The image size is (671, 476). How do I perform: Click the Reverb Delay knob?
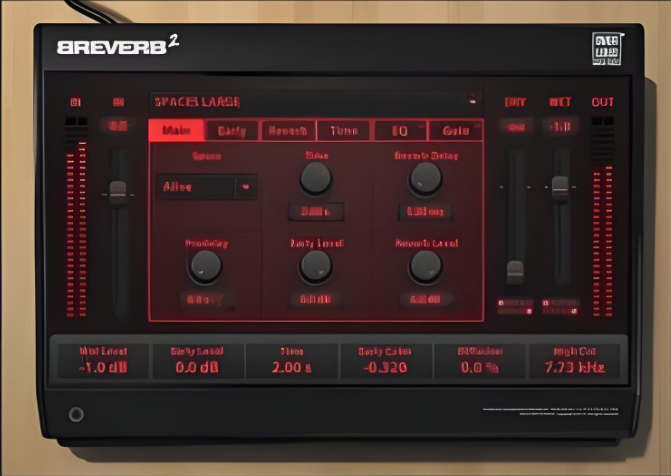click(x=425, y=179)
